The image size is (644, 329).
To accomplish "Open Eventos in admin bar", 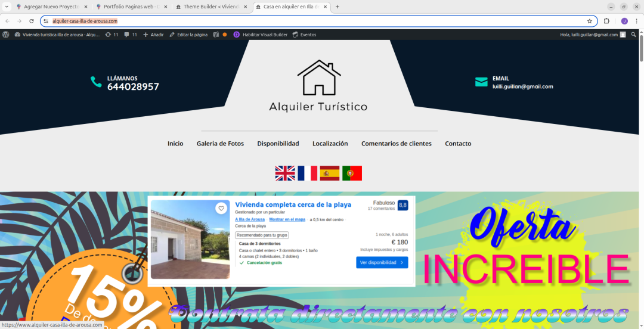I will [x=304, y=35].
